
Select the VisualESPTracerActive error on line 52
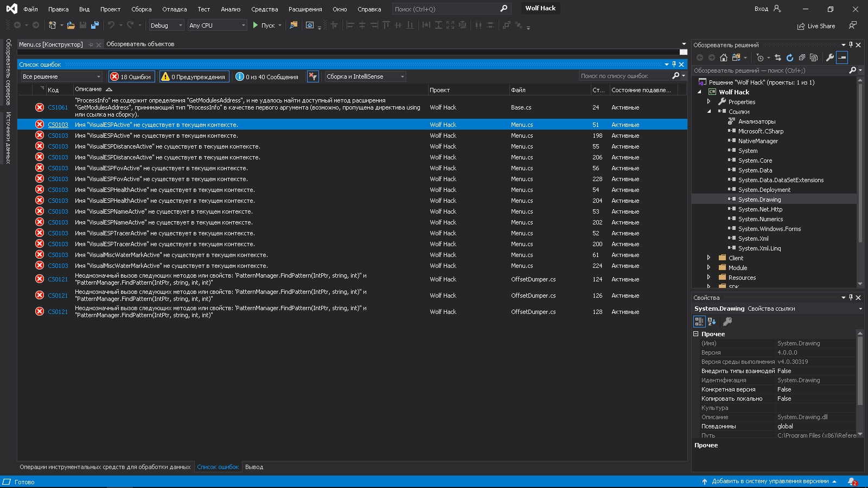tap(352, 233)
